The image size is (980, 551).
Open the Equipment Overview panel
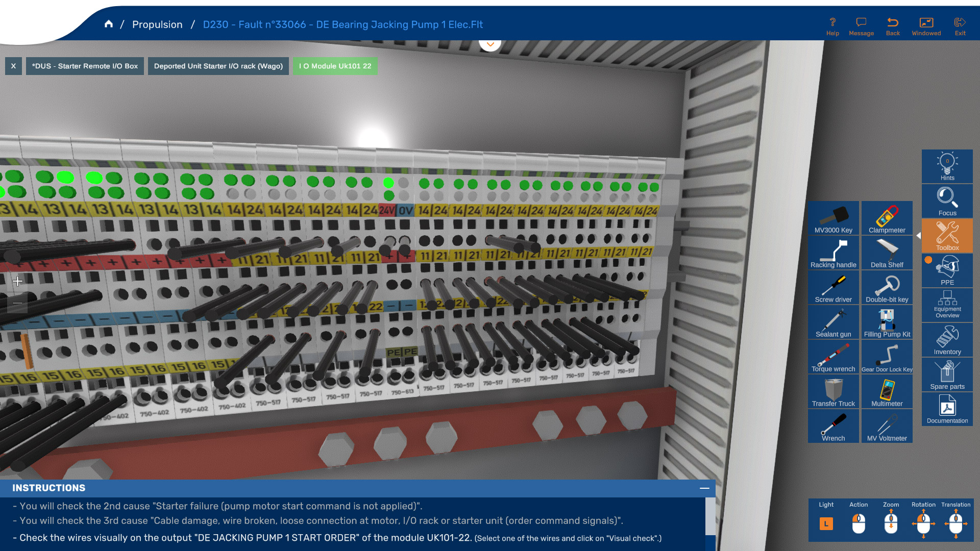coord(947,305)
